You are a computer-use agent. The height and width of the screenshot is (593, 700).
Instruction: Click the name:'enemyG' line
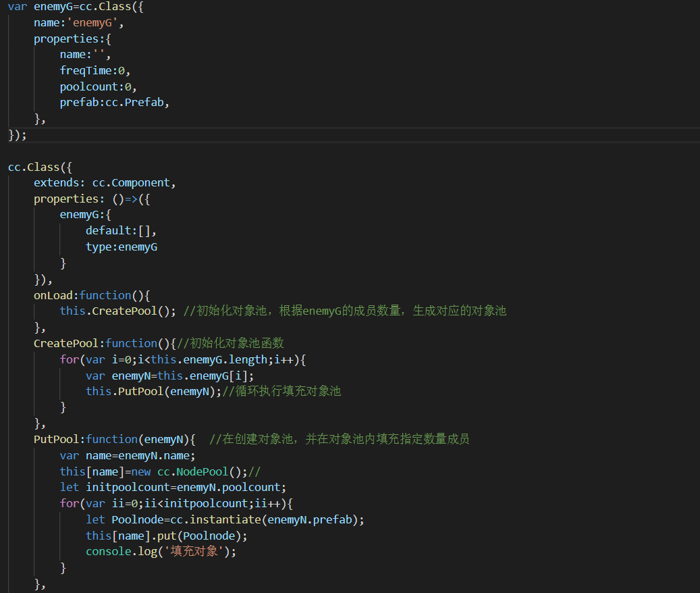[78, 23]
